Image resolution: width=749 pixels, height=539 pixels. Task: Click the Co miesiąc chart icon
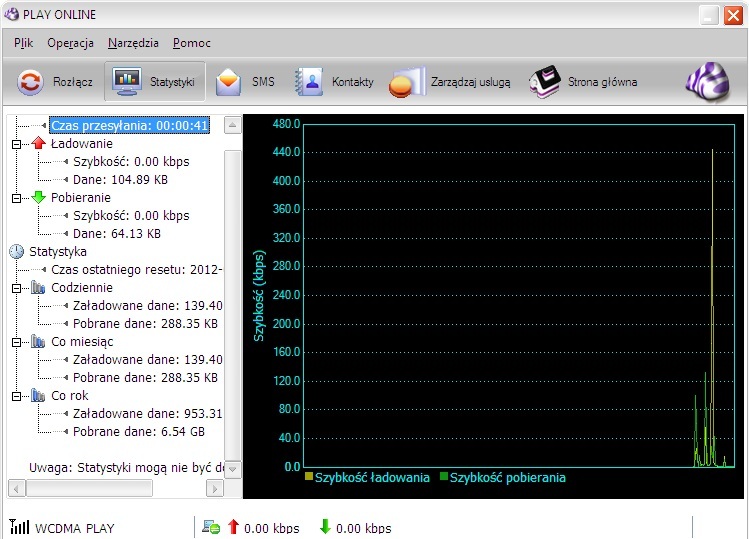[38, 342]
